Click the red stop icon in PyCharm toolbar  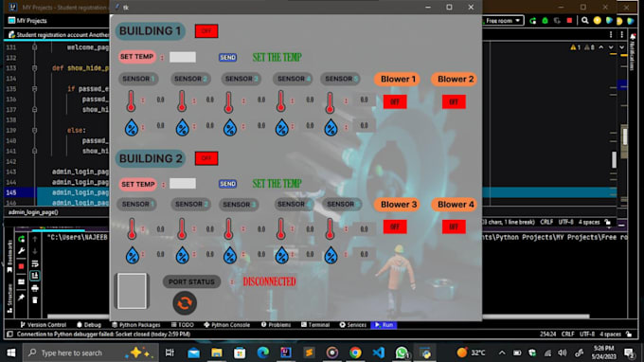click(x=569, y=20)
